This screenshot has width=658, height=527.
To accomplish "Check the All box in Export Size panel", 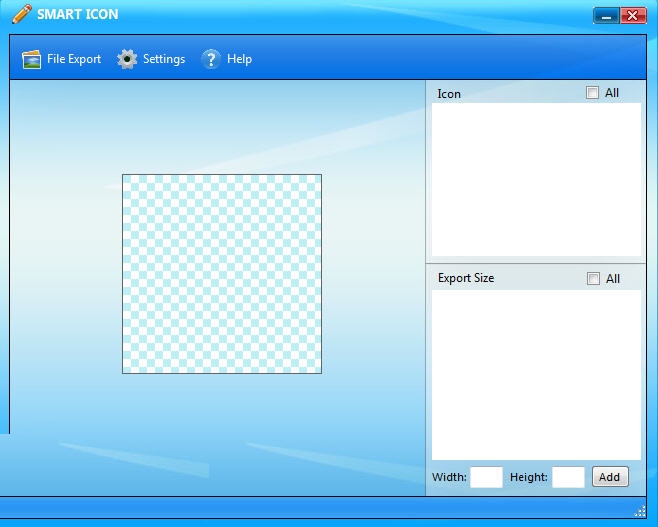I will pos(593,279).
